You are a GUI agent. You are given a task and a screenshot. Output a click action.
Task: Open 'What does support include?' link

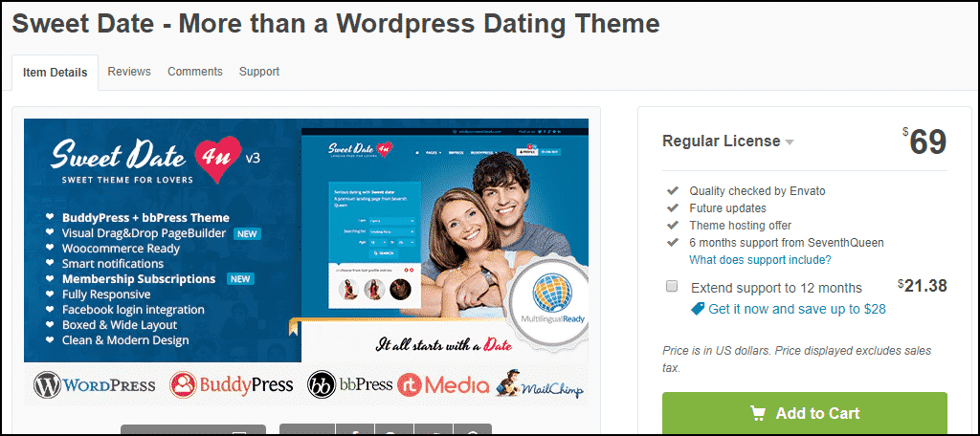760,259
